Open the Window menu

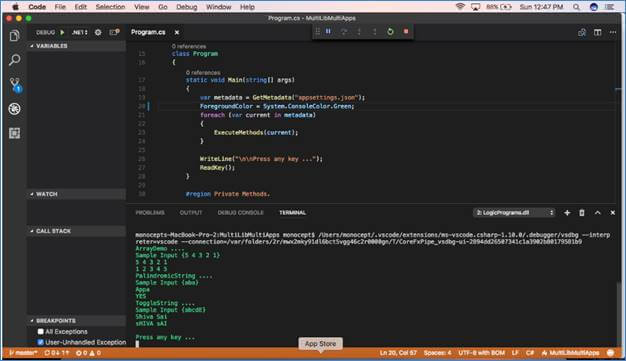[218, 7]
